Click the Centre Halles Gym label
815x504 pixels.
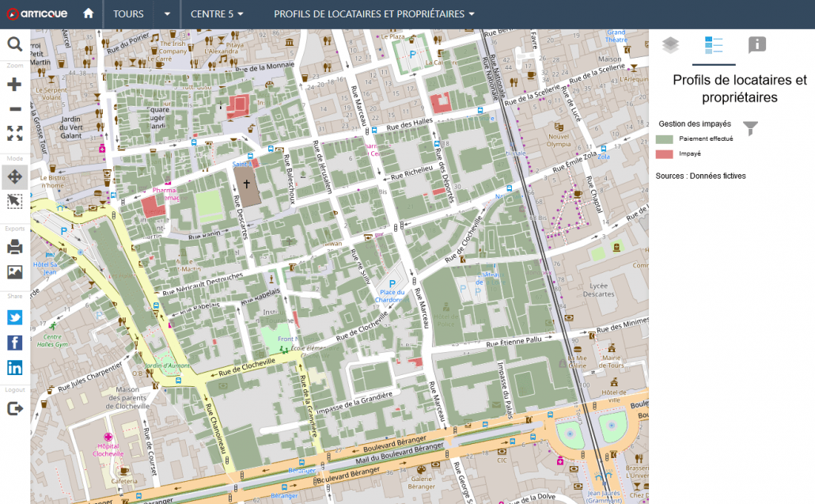pos(52,340)
